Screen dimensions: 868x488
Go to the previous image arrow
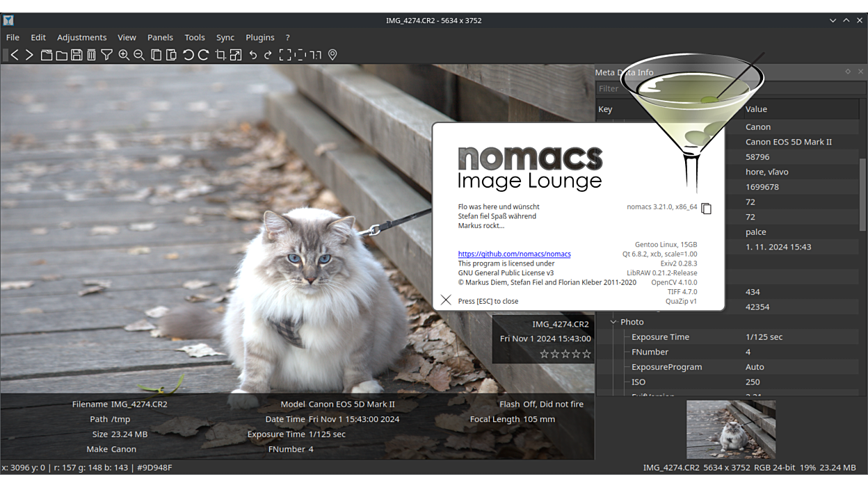point(15,55)
